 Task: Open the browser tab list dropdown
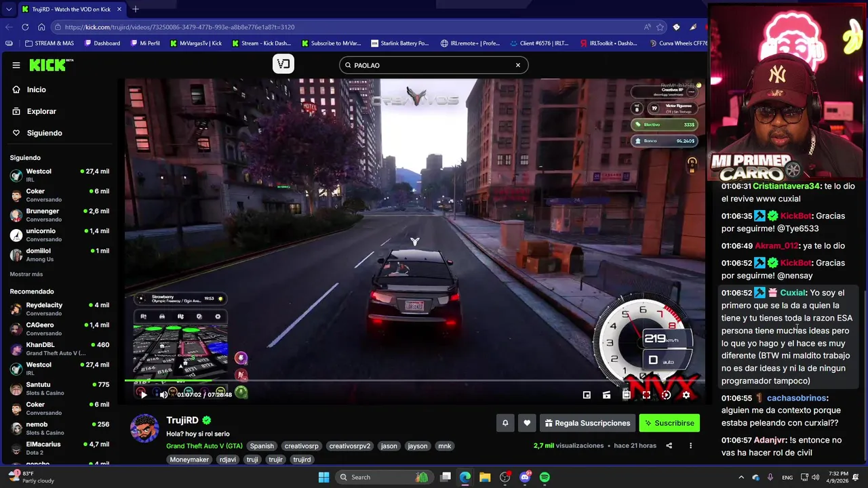point(9,9)
